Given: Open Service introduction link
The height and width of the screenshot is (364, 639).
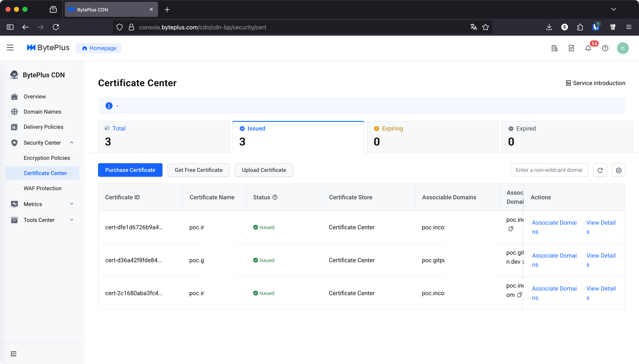Looking at the screenshot, I should pos(595,83).
